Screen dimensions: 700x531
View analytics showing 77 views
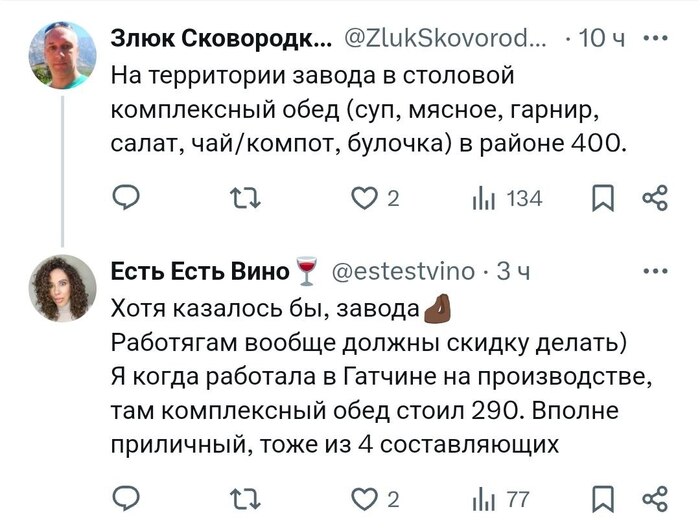click(485, 497)
